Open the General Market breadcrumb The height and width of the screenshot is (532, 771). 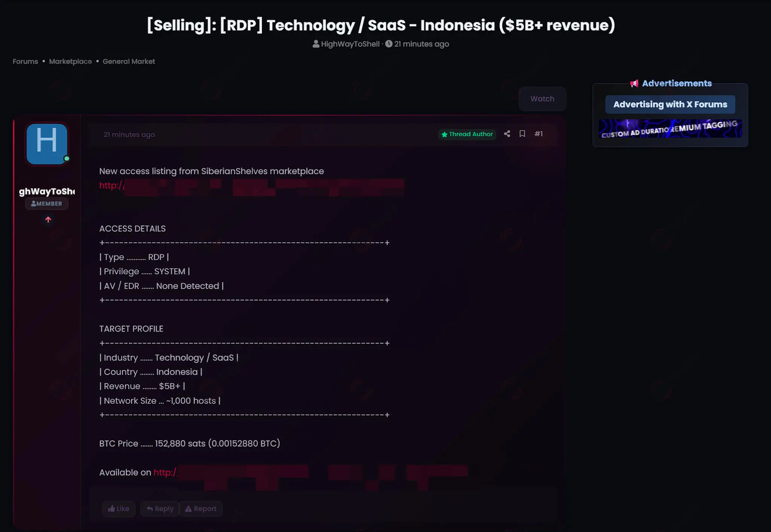129,61
